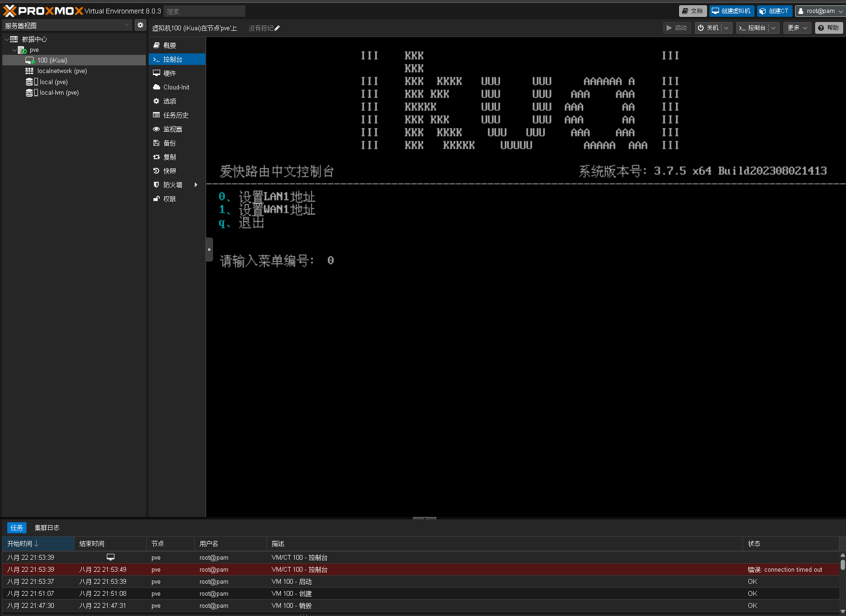Open the 权限 permissions section

pyautogui.click(x=169, y=199)
